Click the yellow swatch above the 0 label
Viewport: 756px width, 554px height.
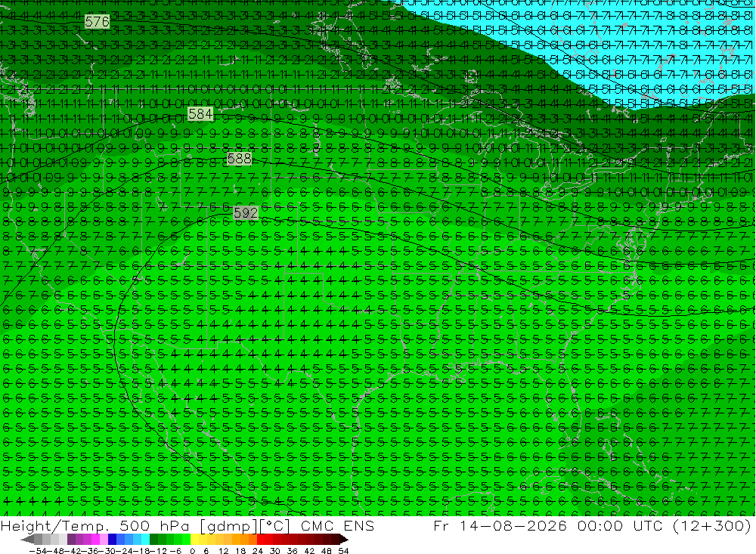(195, 540)
